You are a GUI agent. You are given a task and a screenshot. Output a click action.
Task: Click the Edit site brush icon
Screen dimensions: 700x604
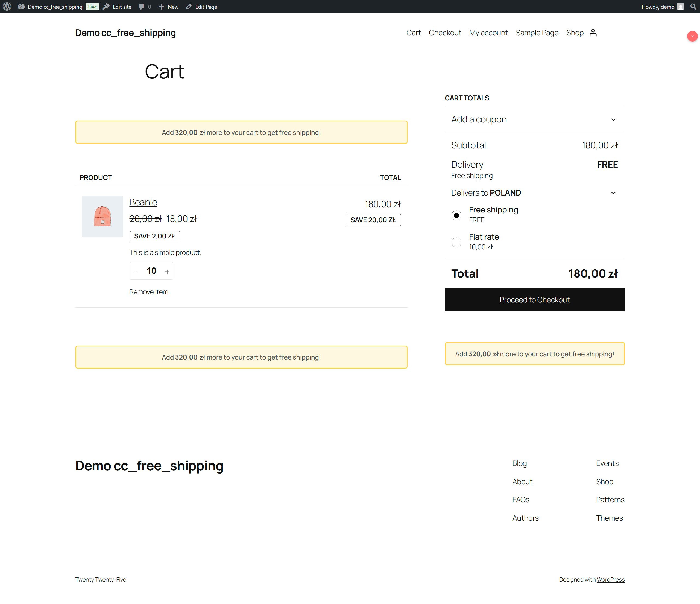click(x=106, y=7)
